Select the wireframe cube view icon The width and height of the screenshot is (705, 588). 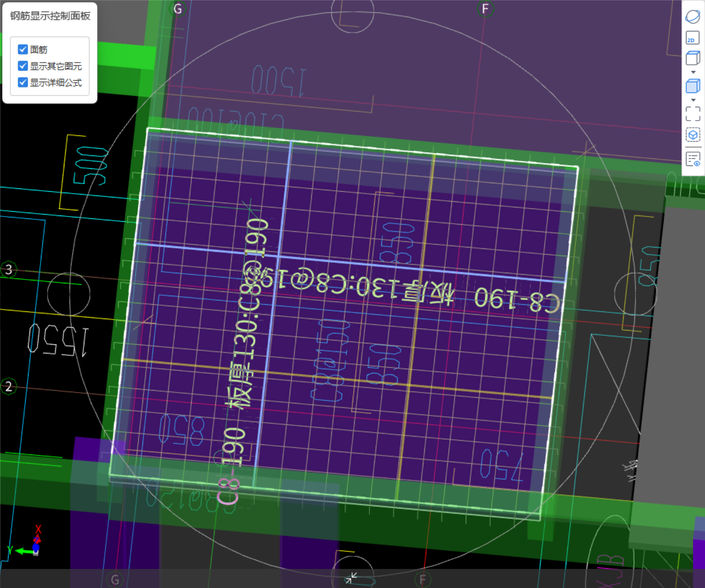click(693, 59)
